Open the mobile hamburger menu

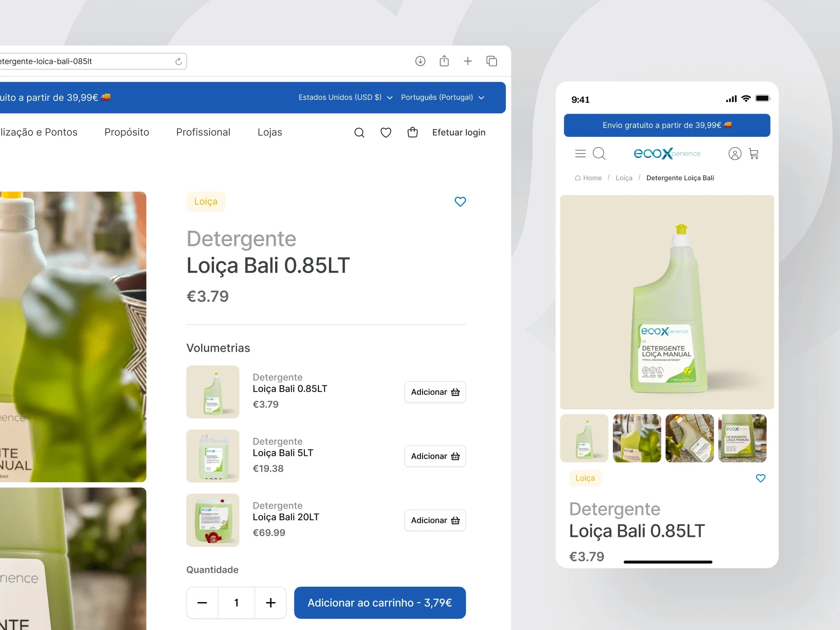(x=580, y=154)
